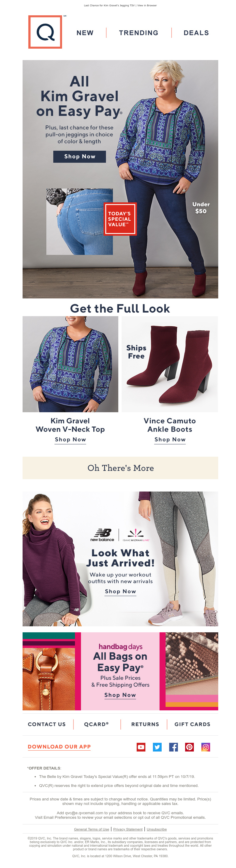Shop Now for Vince Camuto Ankle Boots
Screen dimensions: 236x868
(170, 440)
